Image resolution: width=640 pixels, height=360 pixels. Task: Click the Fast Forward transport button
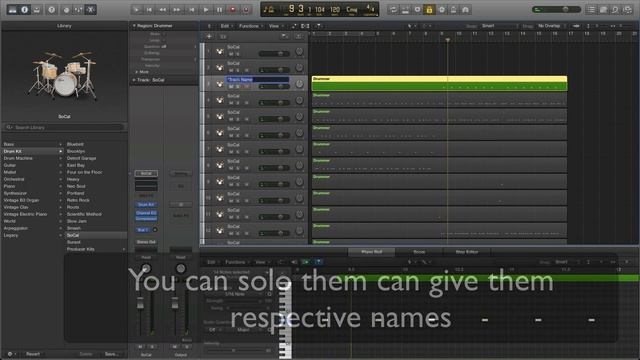pos(177,9)
